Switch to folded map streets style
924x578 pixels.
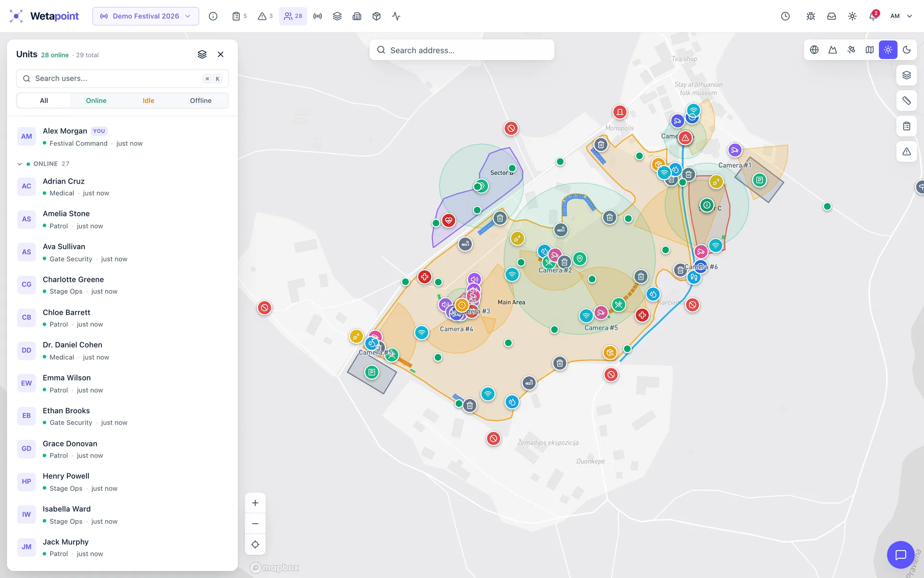[x=870, y=50]
